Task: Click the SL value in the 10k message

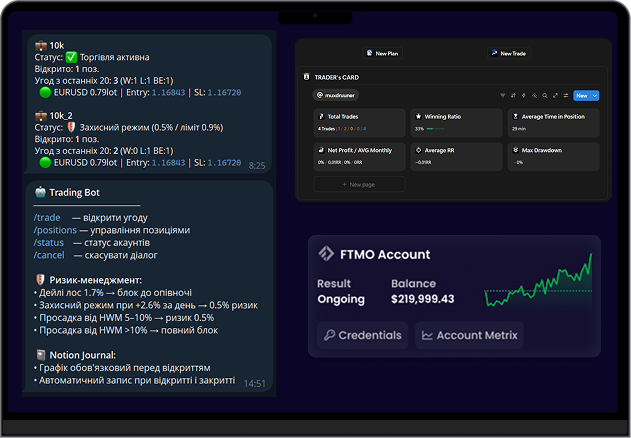Action: tap(224, 93)
